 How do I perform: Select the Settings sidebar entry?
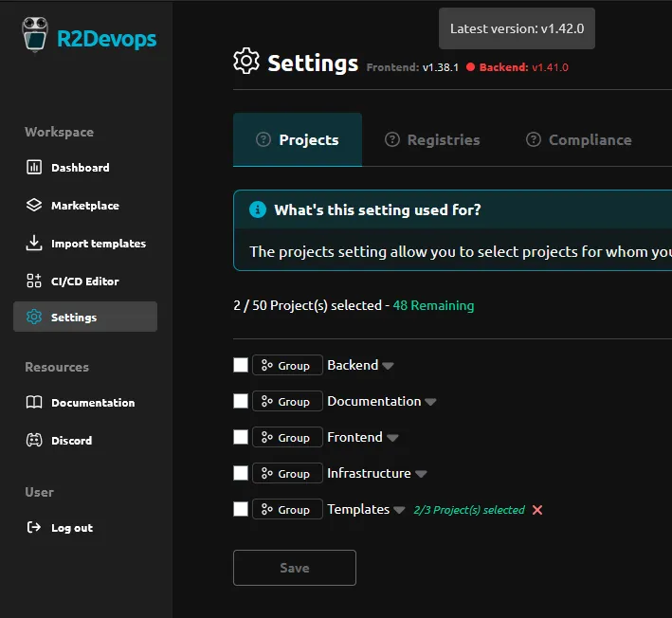click(85, 317)
